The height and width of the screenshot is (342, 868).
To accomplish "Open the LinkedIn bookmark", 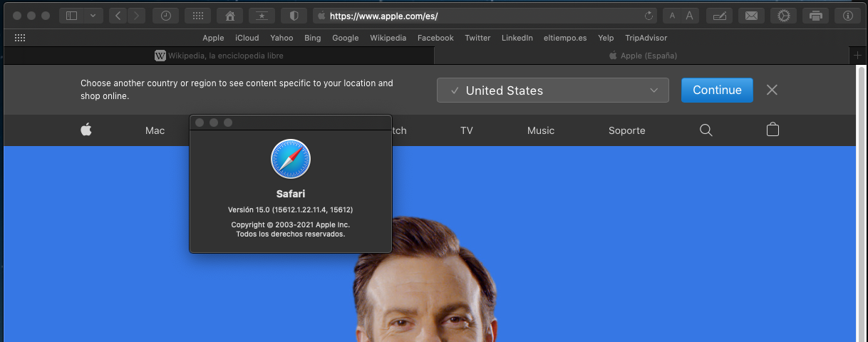I will 517,38.
